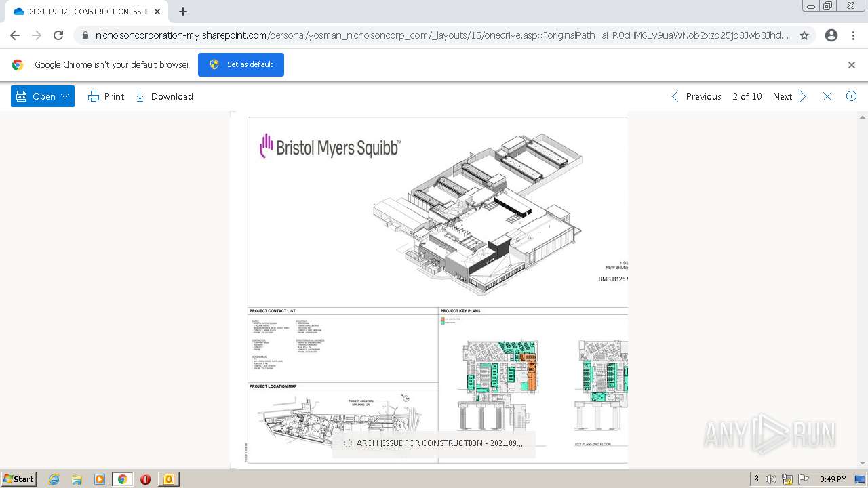Viewport: 868px width, 488px height.
Task: Open the volume speaker tray icon
Action: click(x=771, y=479)
